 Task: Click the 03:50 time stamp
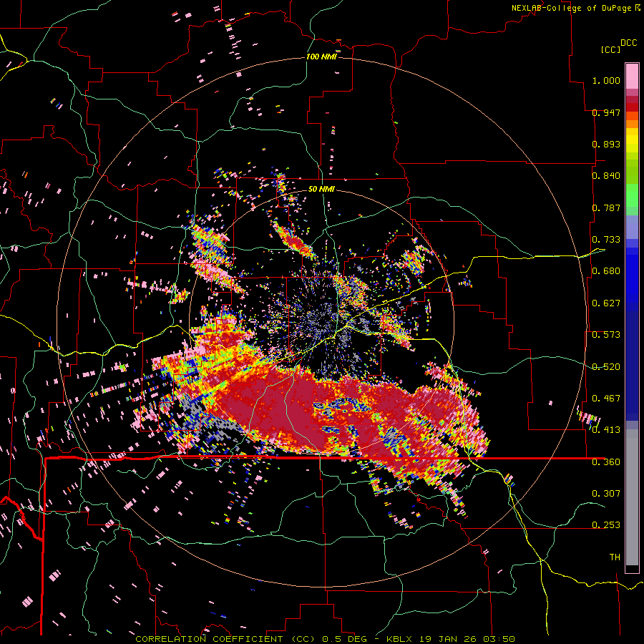[x=499, y=639]
